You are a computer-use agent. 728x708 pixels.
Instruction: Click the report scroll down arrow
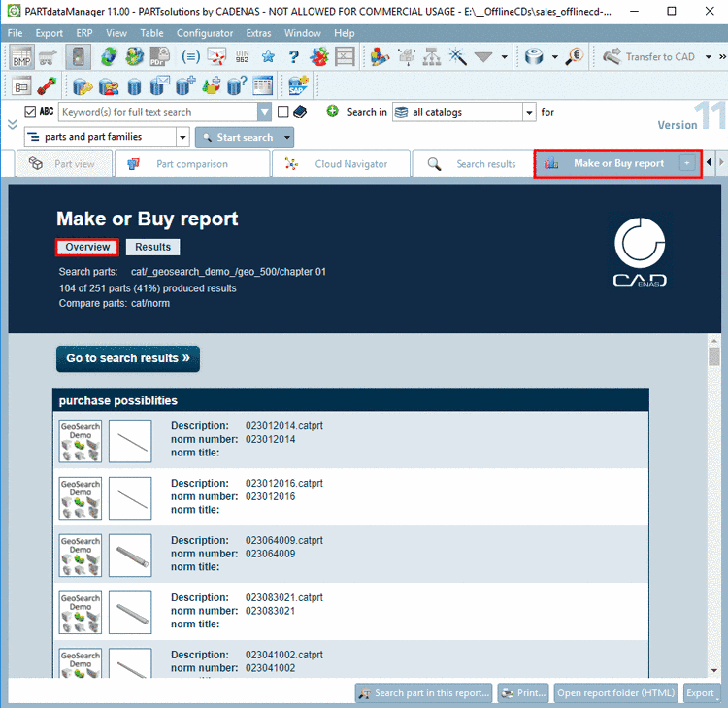[x=714, y=670]
